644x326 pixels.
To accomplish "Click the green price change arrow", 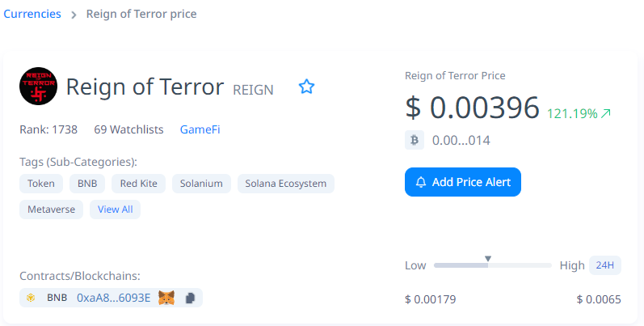I will [x=606, y=113].
